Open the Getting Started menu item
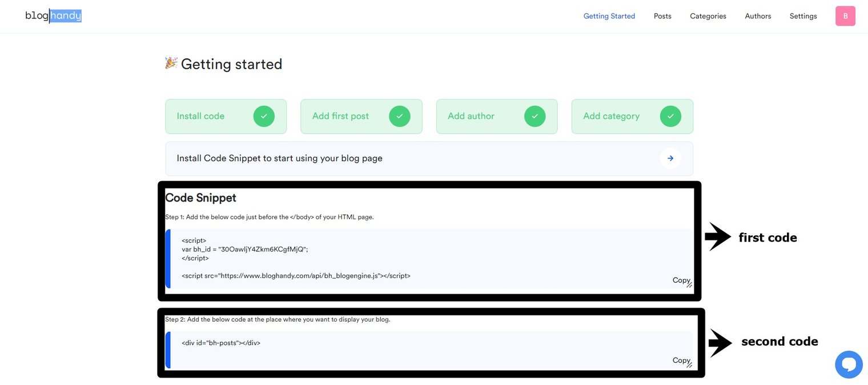 pyautogui.click(x=609, y=16)
